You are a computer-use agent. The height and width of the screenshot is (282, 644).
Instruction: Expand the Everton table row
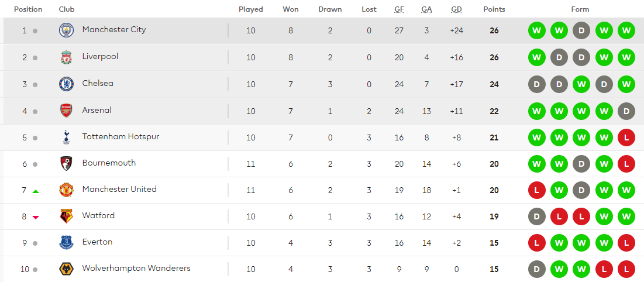[x=322, y=242]
